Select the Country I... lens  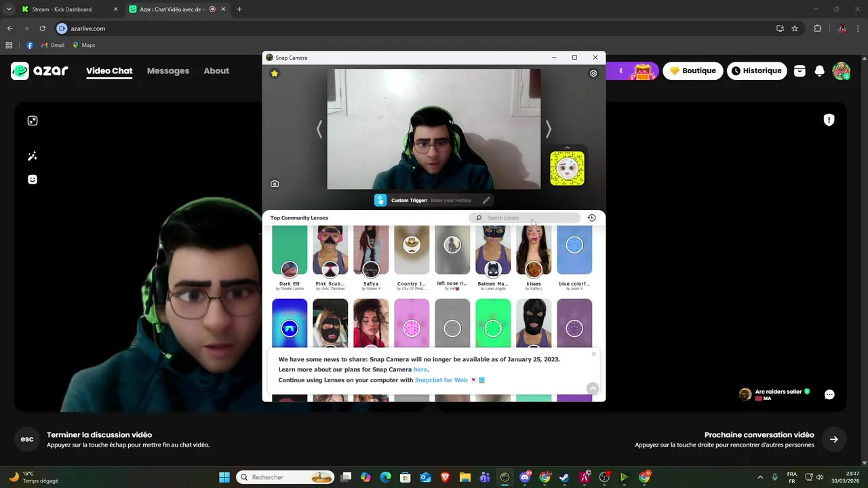(412, 258)
